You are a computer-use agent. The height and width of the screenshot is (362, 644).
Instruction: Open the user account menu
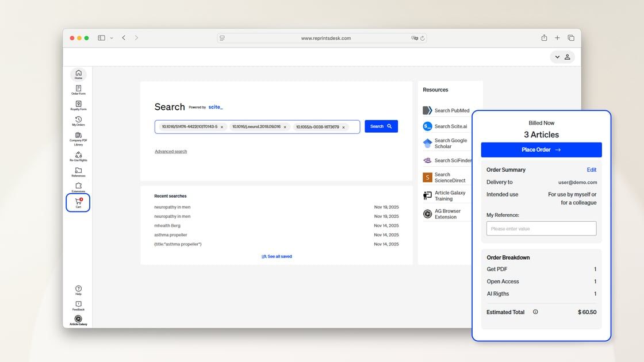[x=562, y=57]
